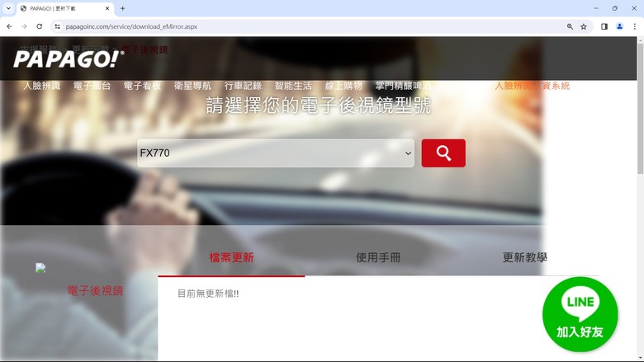Open the orange 人臉辨識薪資系統 link
644x362 pixels.
(x=533, y=86)
